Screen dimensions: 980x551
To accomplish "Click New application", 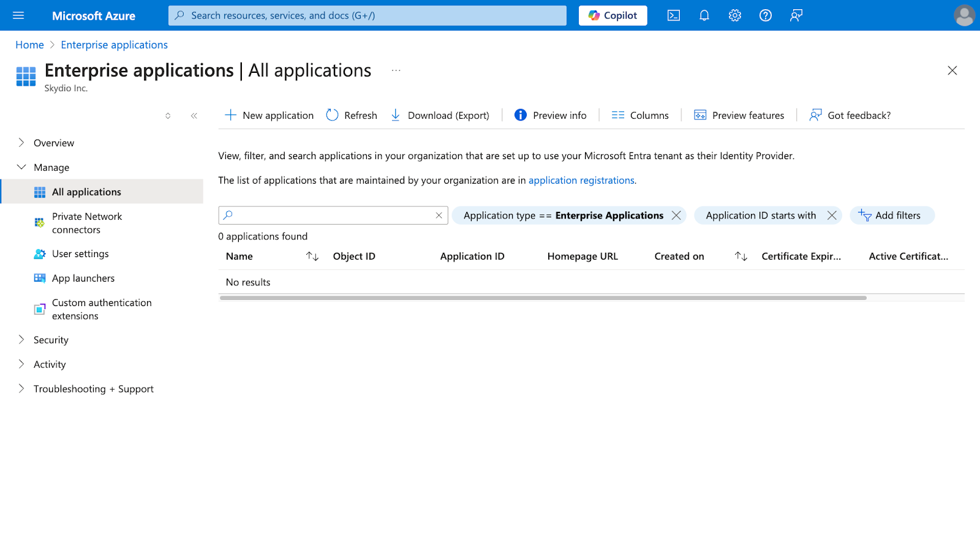I will click(269, 115).
